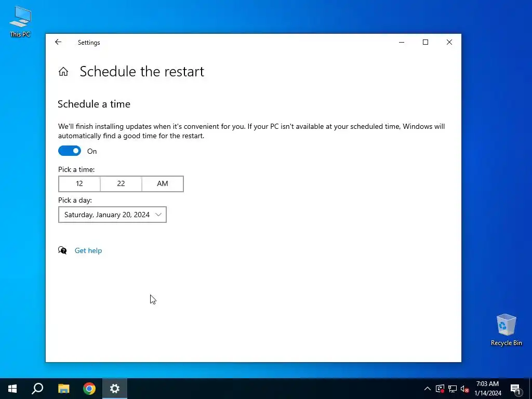Open Settings home via house icon
Viewport: 532px width, 399px height.
[63, 72]
